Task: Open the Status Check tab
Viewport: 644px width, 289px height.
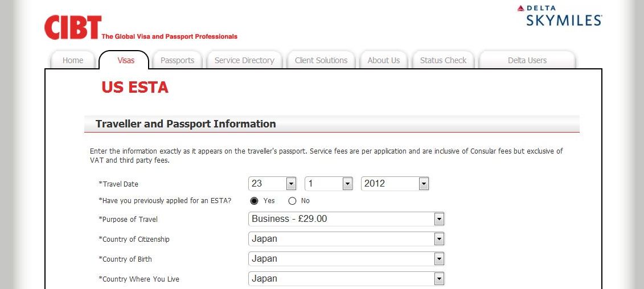Action: [443, 60]
